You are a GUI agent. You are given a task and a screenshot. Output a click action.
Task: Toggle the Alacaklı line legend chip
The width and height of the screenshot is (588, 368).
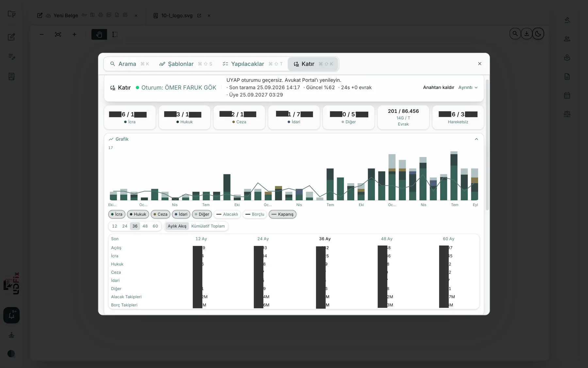coord(227,214)
